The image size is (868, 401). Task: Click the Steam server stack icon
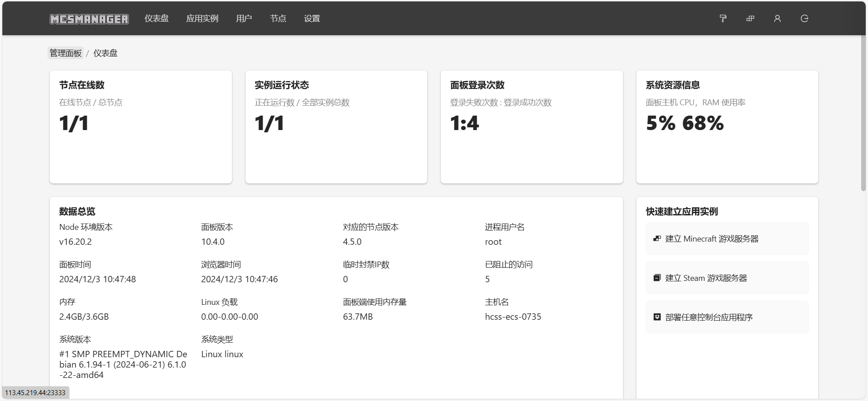657,278
